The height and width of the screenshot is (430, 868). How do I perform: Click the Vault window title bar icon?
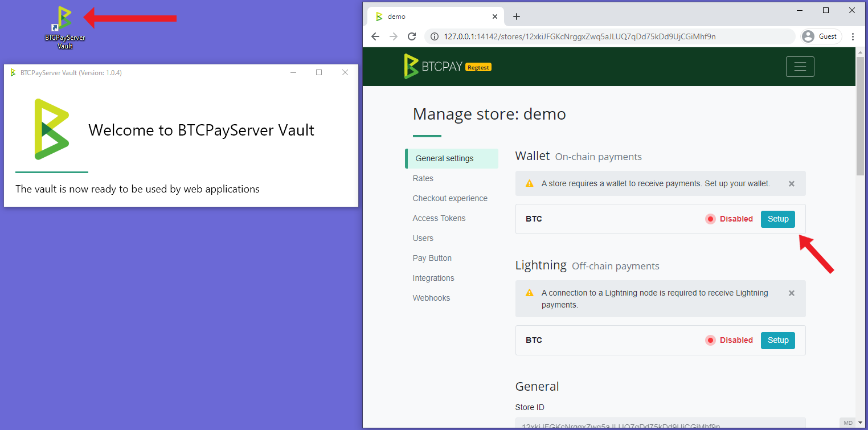point(13,72)
